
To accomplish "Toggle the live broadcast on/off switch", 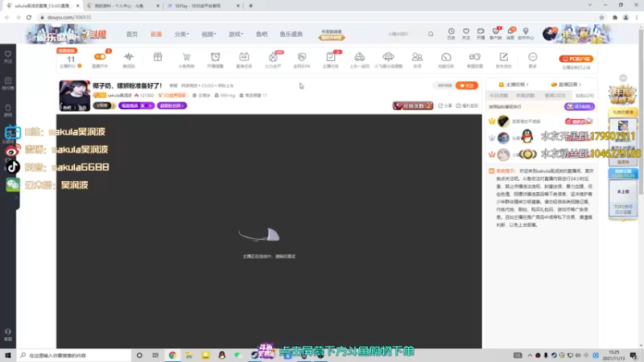I will tap(100, 57).
